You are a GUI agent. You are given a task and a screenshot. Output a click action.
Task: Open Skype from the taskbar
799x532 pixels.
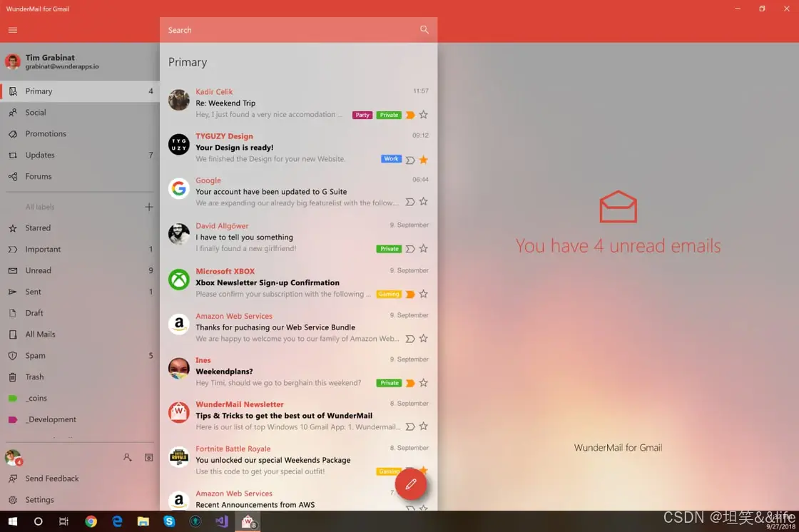pos(169,521)
